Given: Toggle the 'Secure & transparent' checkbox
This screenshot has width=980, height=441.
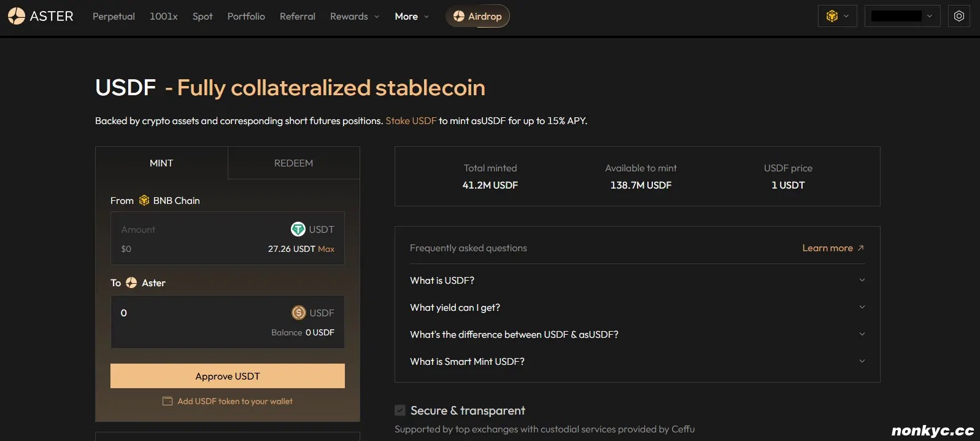Looking at the screenshot, I should pos(399,410).
